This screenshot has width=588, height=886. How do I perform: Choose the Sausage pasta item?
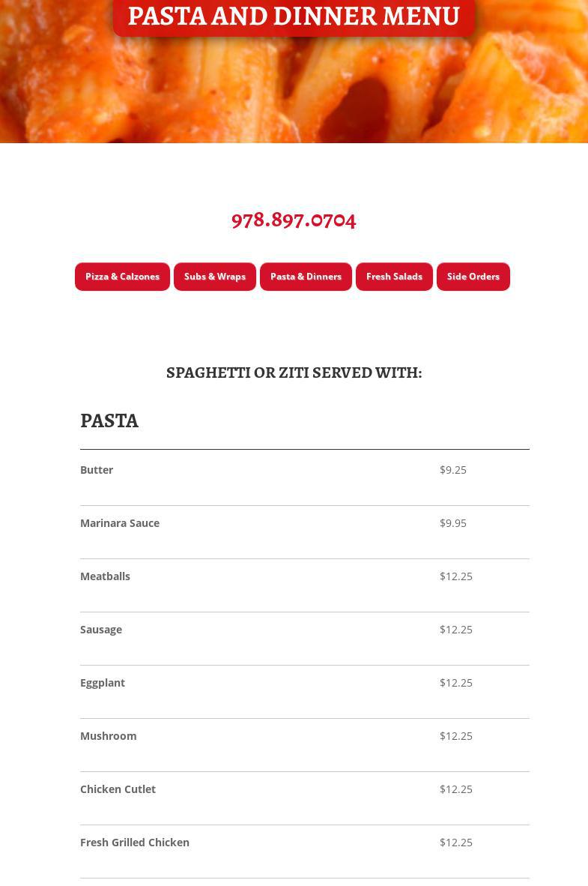pos(101,630)
